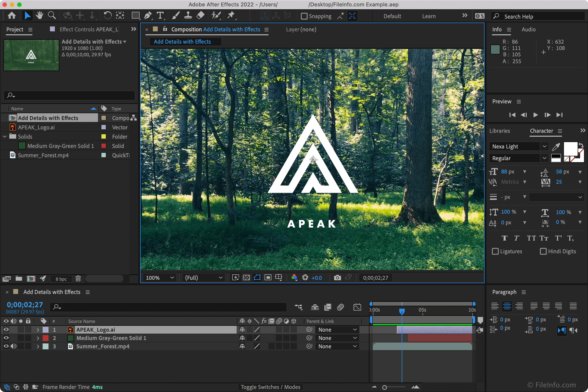The width and height of the screenshot is (588, 392).
Task: Select the Clone Stamp tool
Action: (188, 16)
